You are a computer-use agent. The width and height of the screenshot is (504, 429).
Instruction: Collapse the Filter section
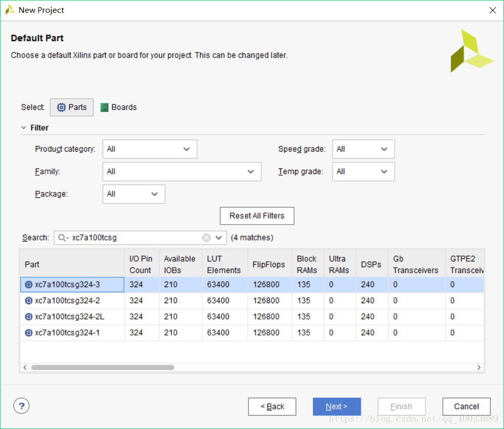pyautogui.click(x=24, y=128)
